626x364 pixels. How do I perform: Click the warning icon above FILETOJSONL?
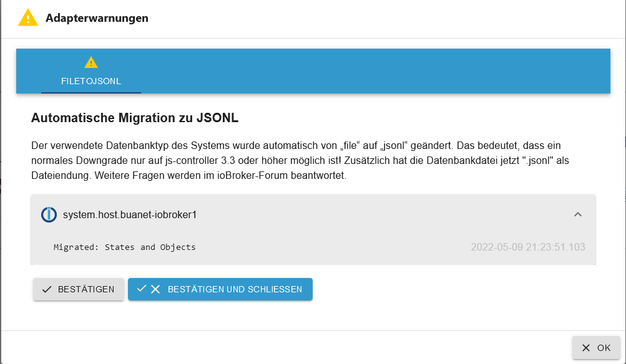(x=91, y=62)
